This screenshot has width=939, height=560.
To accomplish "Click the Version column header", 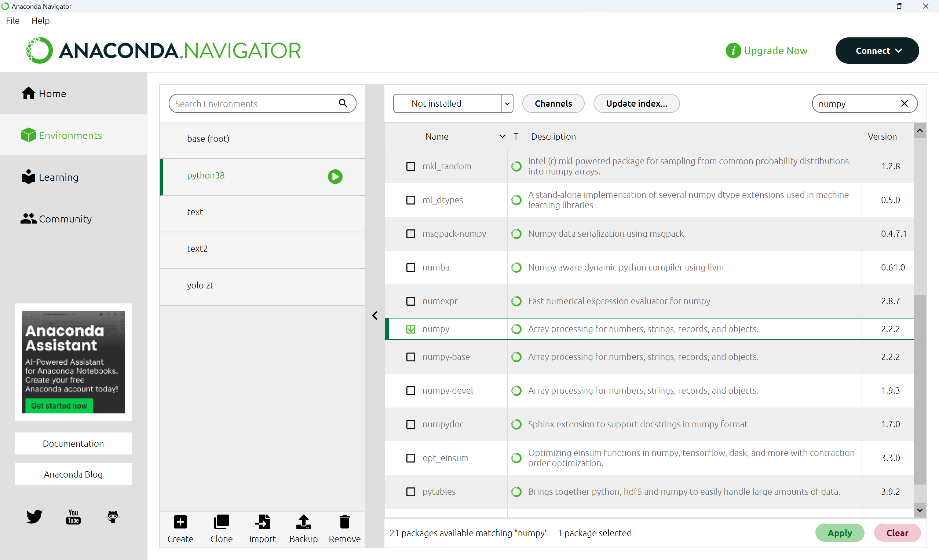I will click(882, 137).
